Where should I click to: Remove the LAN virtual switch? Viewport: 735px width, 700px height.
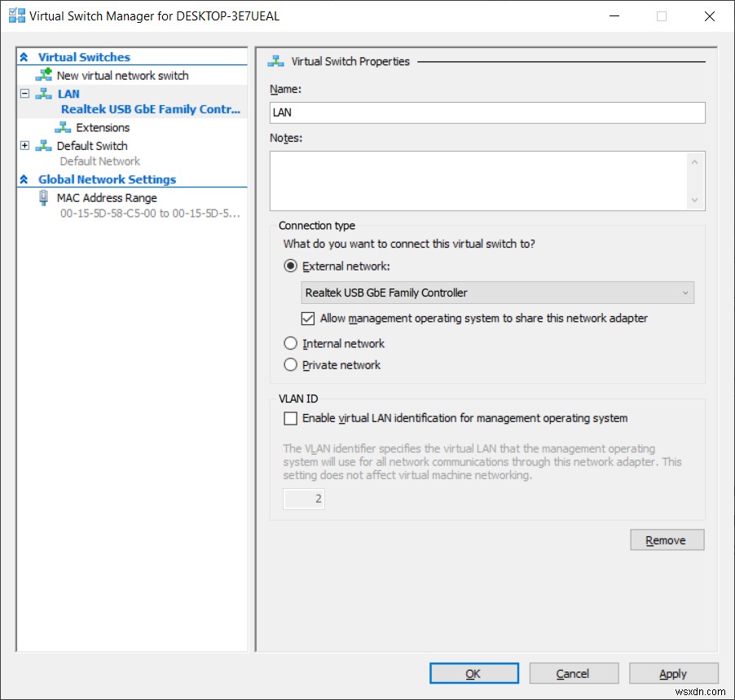667,540
